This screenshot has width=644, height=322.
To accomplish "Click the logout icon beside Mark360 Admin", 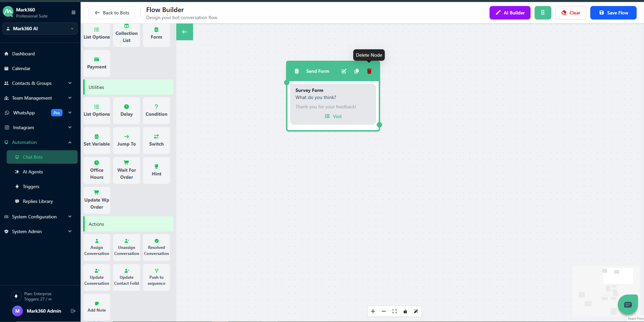I will [73, 311].
